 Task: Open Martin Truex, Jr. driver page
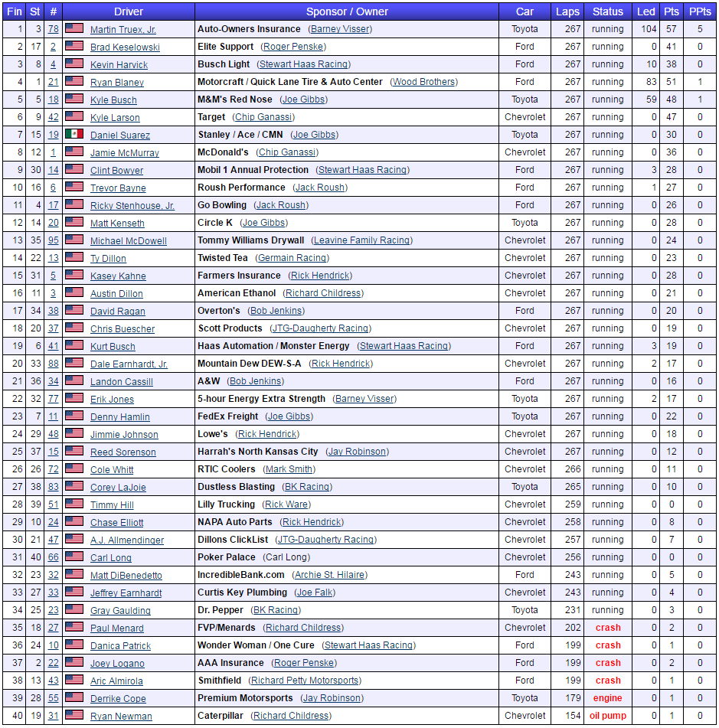tap(123, 30)
